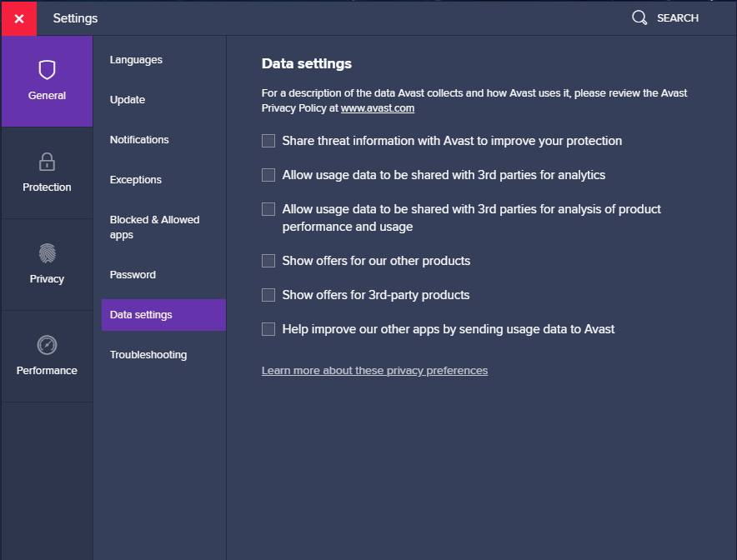
Task: Click the Performance tab label
Action: [x=47, y=371]
